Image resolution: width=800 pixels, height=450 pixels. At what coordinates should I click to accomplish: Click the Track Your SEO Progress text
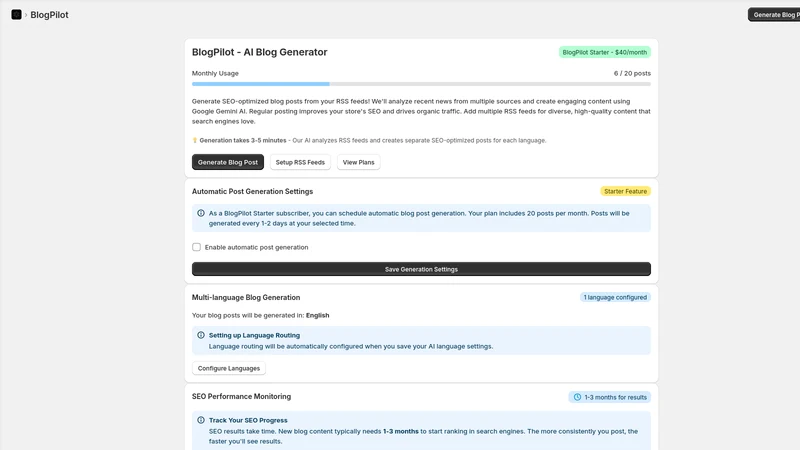pyautogui.click(x=248, y=420)
